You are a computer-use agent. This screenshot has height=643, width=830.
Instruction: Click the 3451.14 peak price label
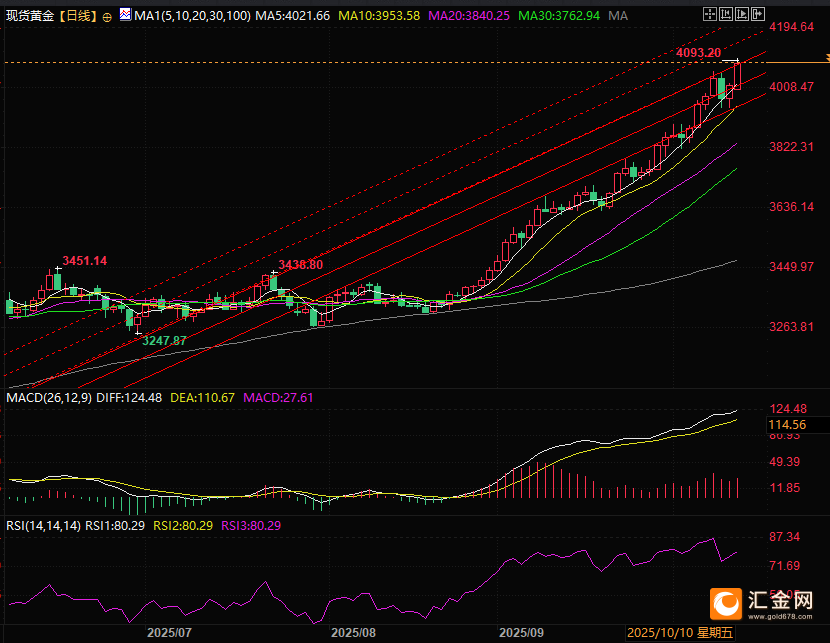pos(85,260)
